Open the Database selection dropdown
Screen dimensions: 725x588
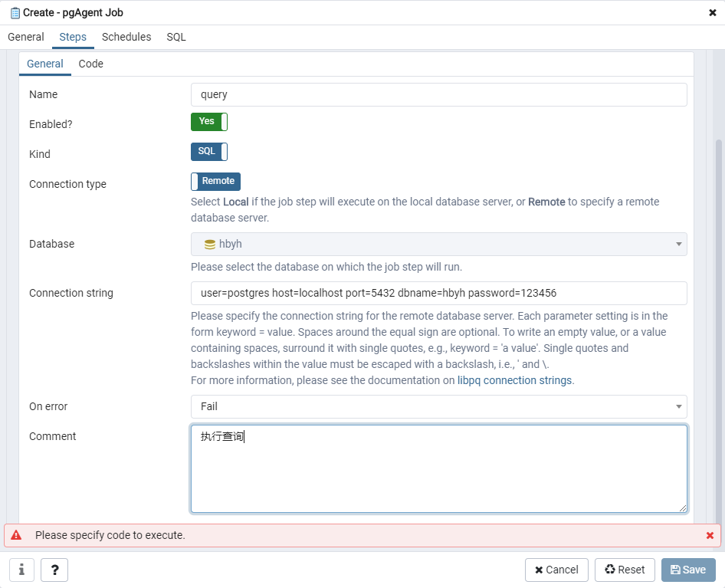point(677,243)
